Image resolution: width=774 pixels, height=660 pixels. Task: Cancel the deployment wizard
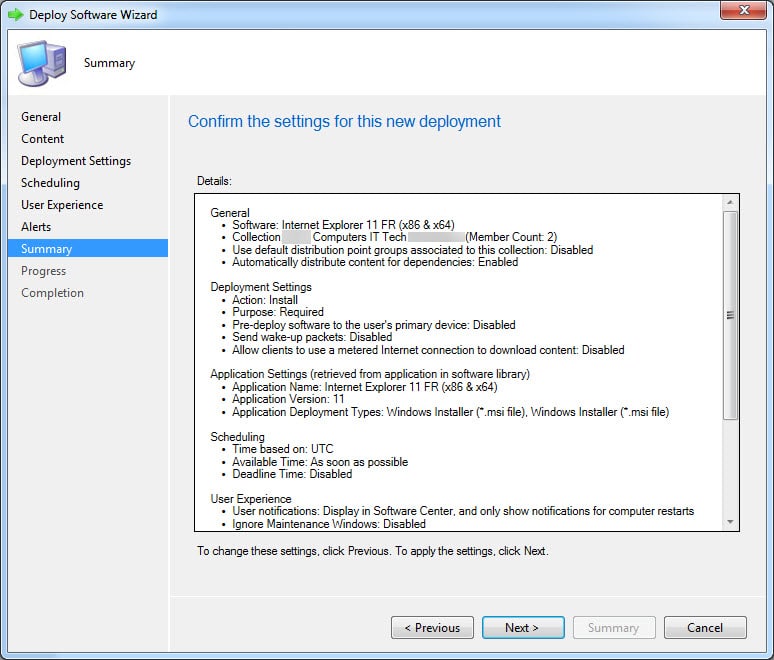[x=705, y=627]
